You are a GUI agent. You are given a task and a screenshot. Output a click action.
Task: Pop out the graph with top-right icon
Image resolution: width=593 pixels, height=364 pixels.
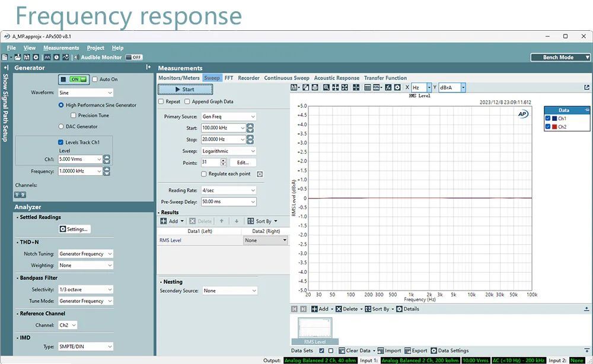click(x=586, y=87)
